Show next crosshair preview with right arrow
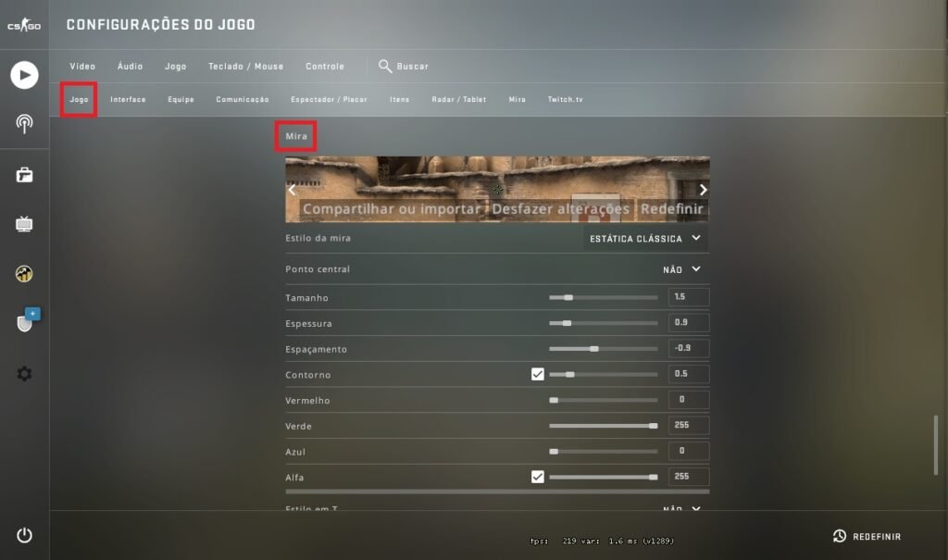The image size is (948, 560). [x=703, y=190]
